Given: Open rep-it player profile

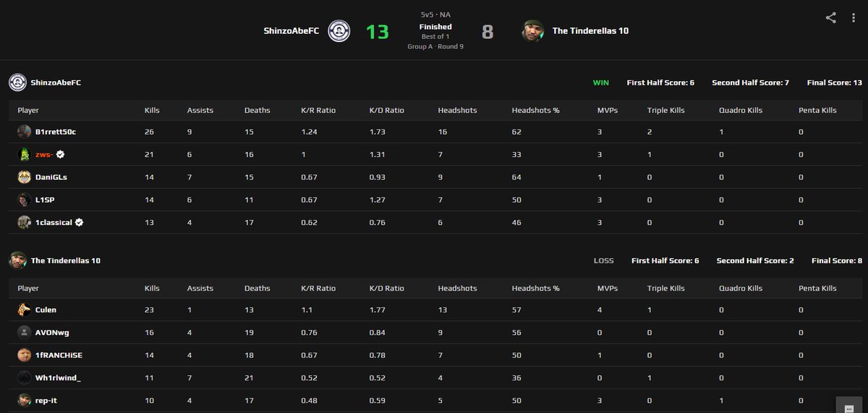Looking at the screenshot, I should [47, 400].
